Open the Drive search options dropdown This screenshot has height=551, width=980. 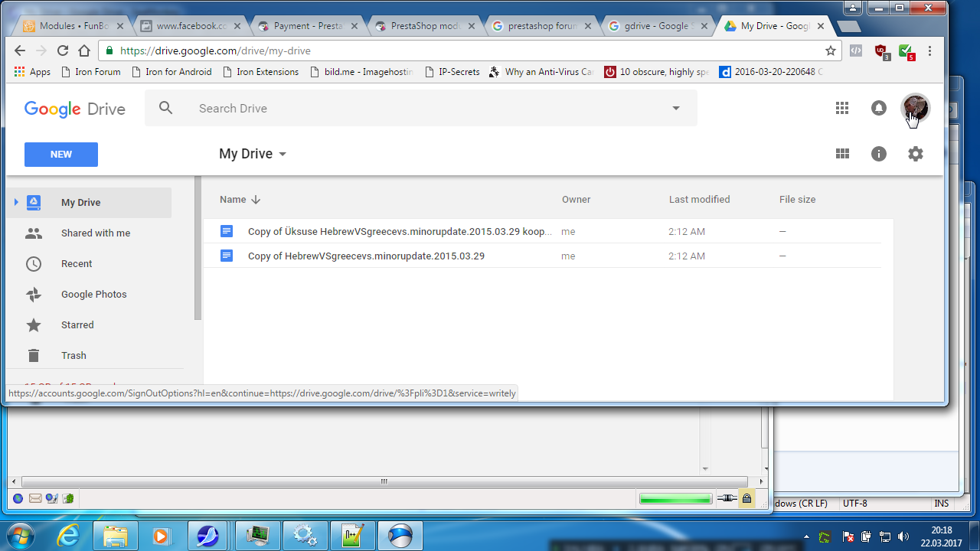676,108
